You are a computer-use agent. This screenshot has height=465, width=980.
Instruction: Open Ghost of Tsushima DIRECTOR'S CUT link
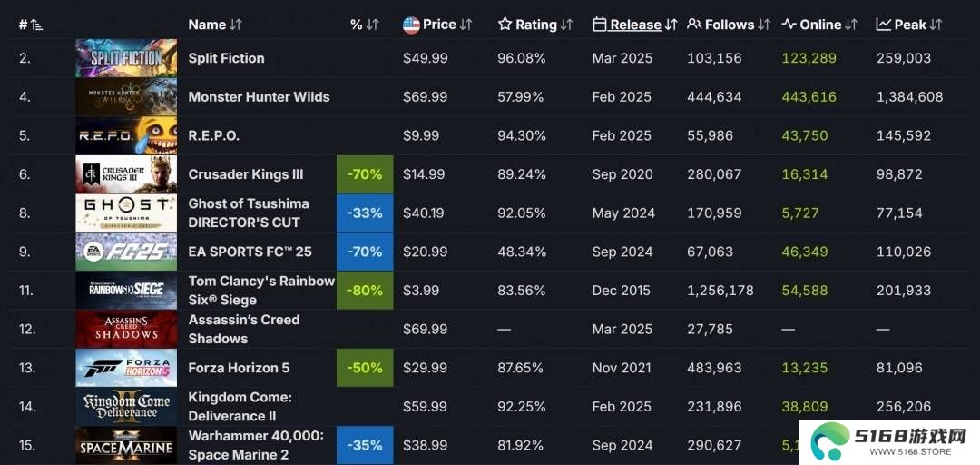click(x=249, y=213)
